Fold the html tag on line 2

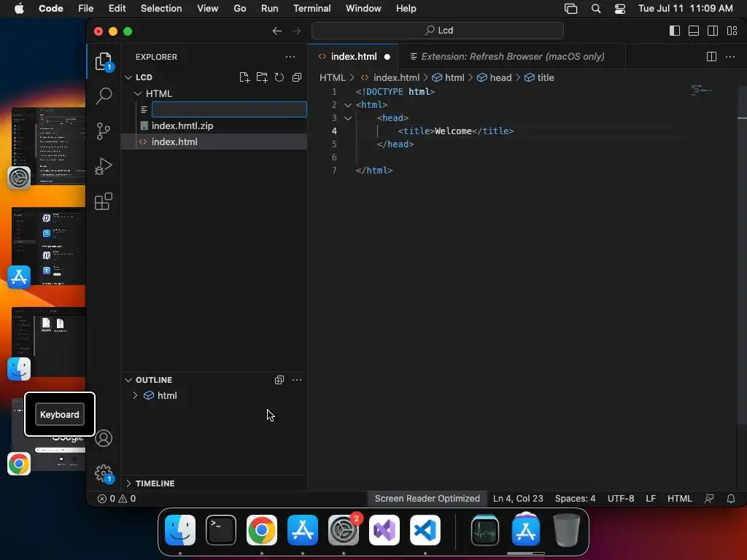coord(348,105)
